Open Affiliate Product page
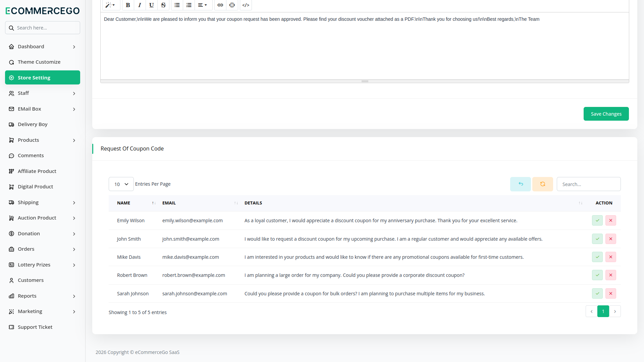 (43, 171)
